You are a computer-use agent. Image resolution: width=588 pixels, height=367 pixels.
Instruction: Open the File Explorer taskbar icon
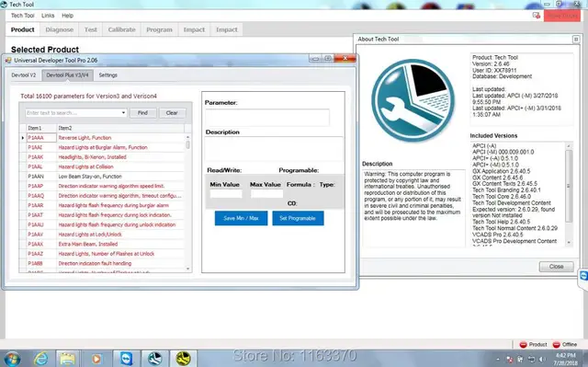[67, 359]
